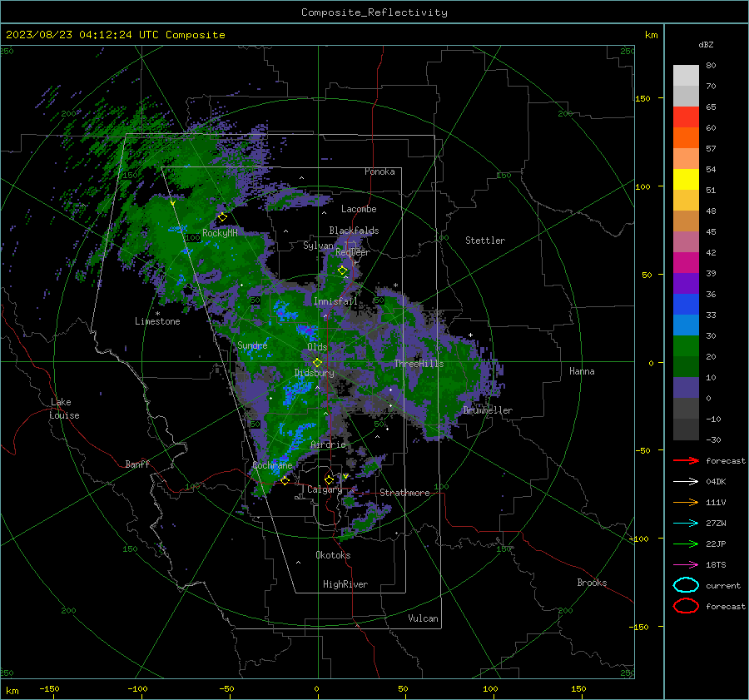Click the magenta 18TS arrow icon

[686, 565]
